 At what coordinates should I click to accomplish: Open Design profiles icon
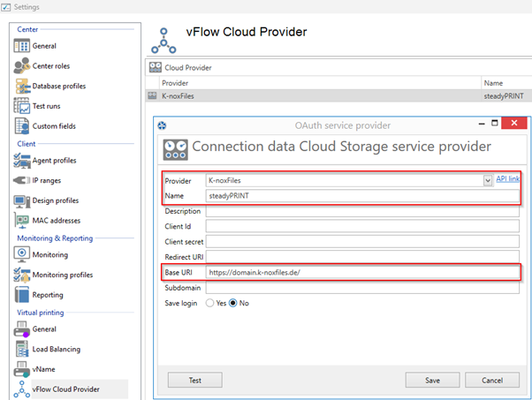[x=22, y=200]
